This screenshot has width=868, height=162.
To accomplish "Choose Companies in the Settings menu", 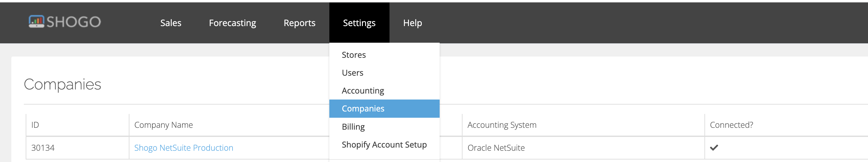I will point(384,109).
